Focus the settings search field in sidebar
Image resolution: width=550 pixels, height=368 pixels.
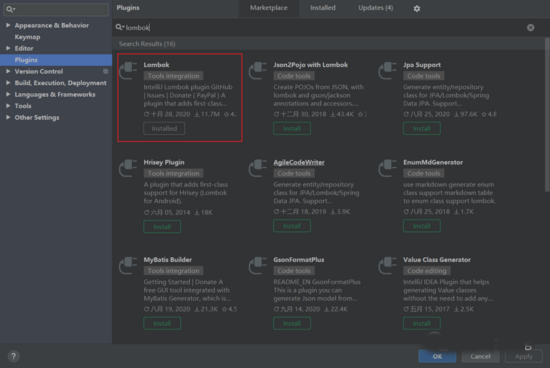(x=56, y=9)
